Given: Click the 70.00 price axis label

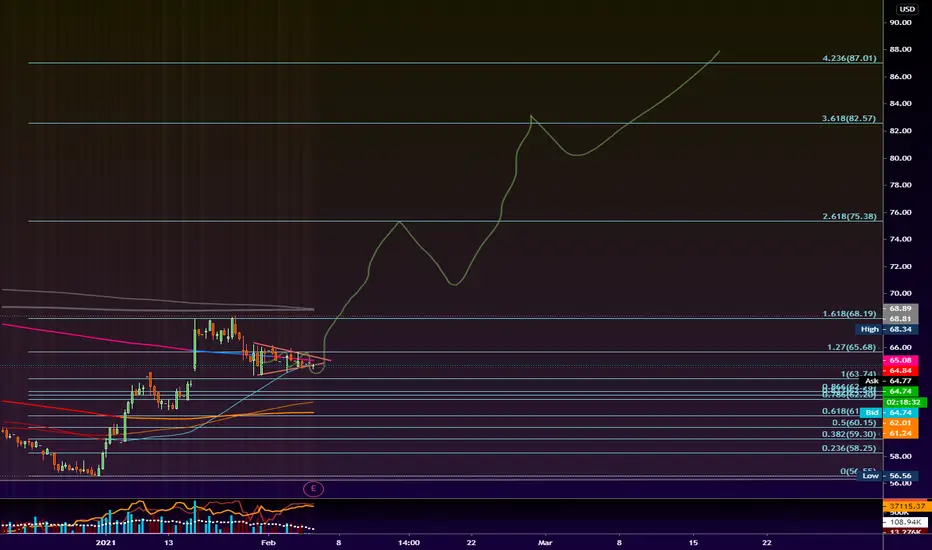Looking at the screenshot, I should pyautogui.click(x=900, y=293).
